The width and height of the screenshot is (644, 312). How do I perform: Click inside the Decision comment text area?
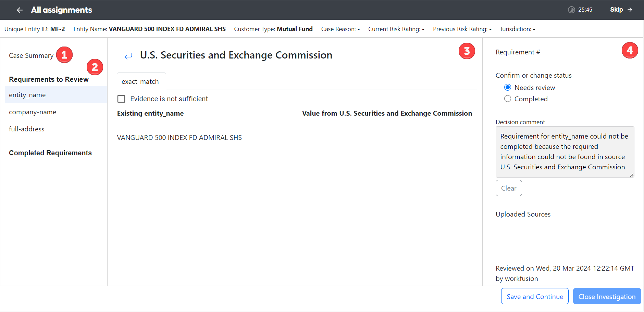[565, 152]
